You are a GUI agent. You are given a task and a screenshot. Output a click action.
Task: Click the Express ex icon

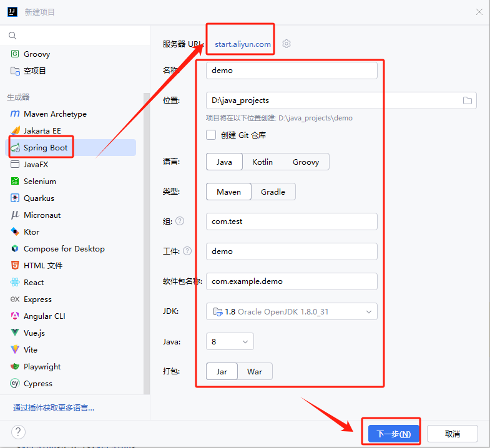click(15, 299)
